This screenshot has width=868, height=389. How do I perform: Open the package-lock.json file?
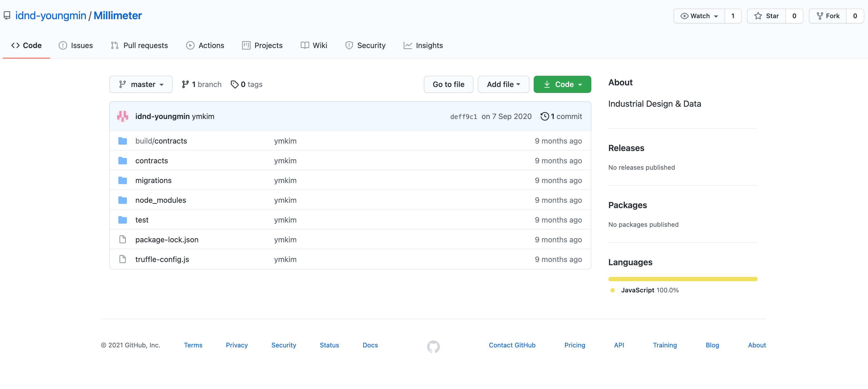pyautogui.click(x=167, y=240)
